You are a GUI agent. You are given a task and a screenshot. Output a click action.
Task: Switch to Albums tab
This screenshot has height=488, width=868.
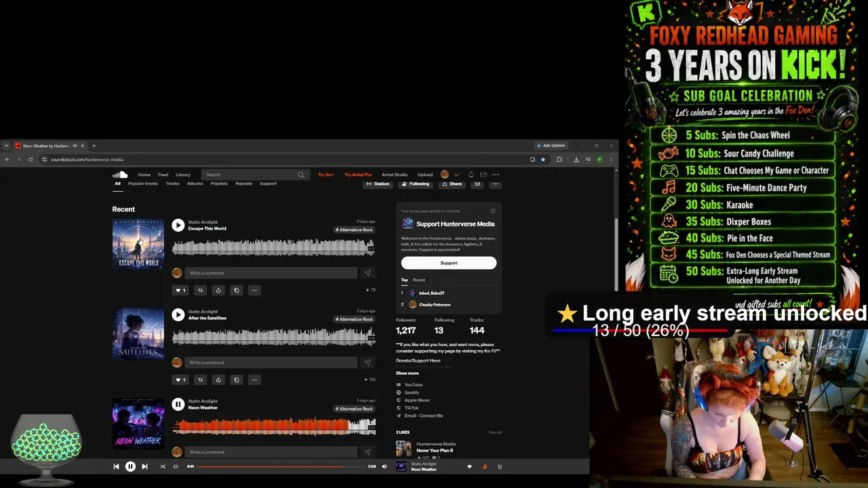point(195,184)
